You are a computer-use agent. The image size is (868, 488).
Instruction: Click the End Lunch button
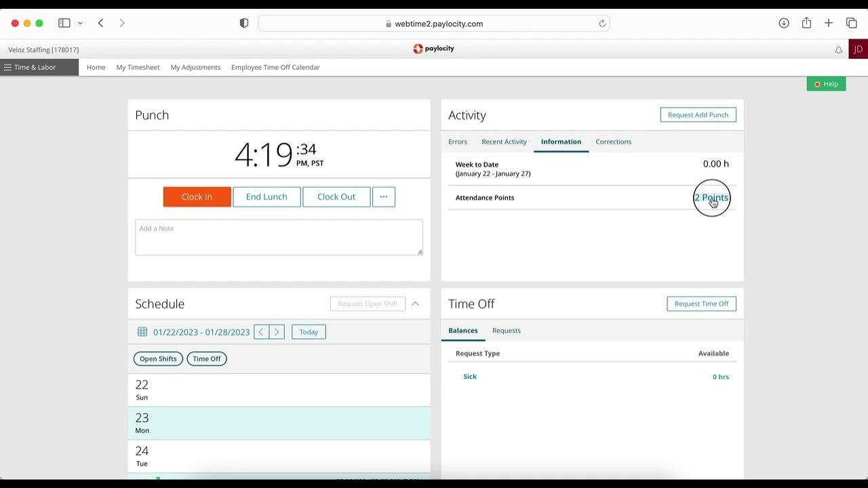(x=267, y=197)
